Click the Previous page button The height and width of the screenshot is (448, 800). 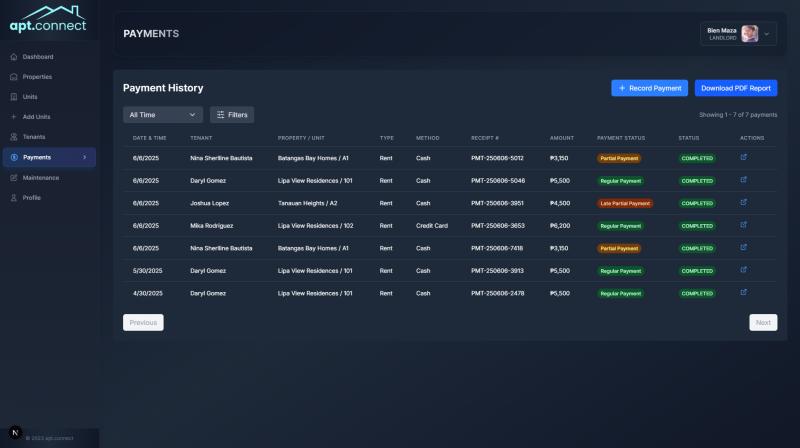pyautogui.click(x=143, y=322)
